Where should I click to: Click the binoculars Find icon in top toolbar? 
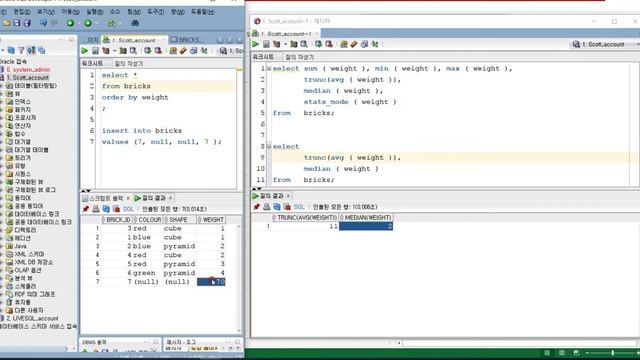(135, 23)
